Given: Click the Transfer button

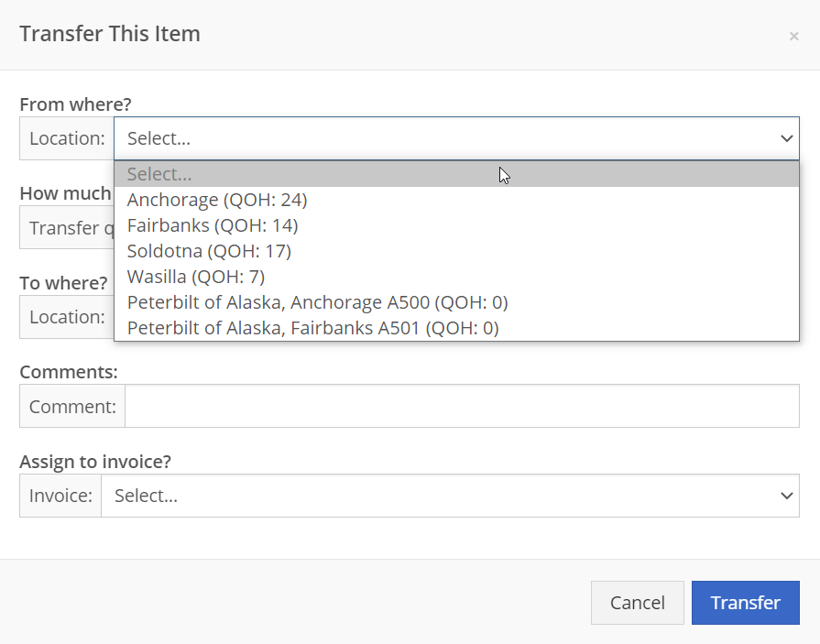Looking at the screenshot, I should point(745,603).
